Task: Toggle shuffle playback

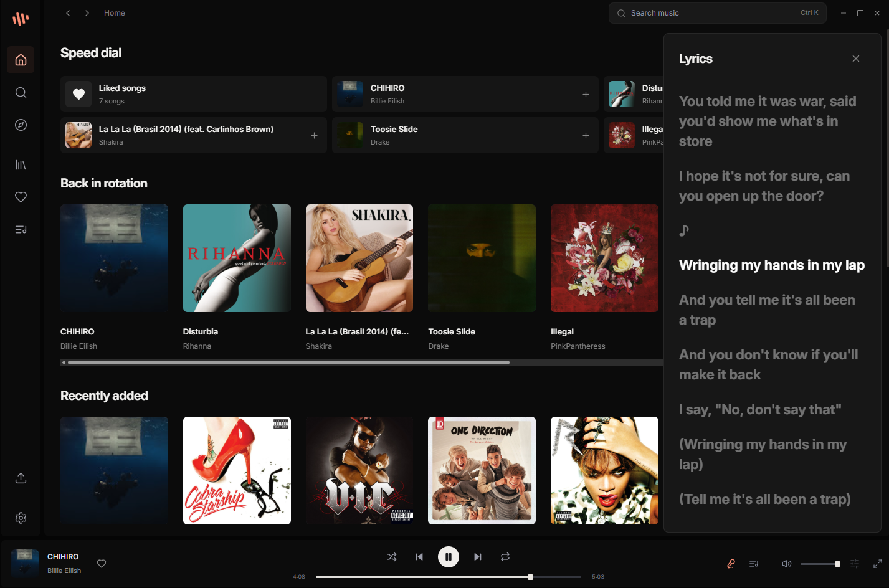Action: click(x=392, y=557)
